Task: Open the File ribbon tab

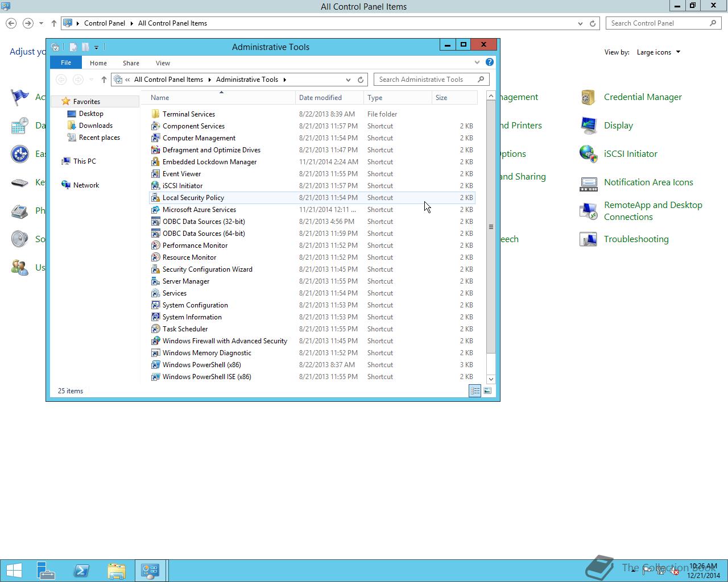Action: pyautogui.click(x=66, y=63)
